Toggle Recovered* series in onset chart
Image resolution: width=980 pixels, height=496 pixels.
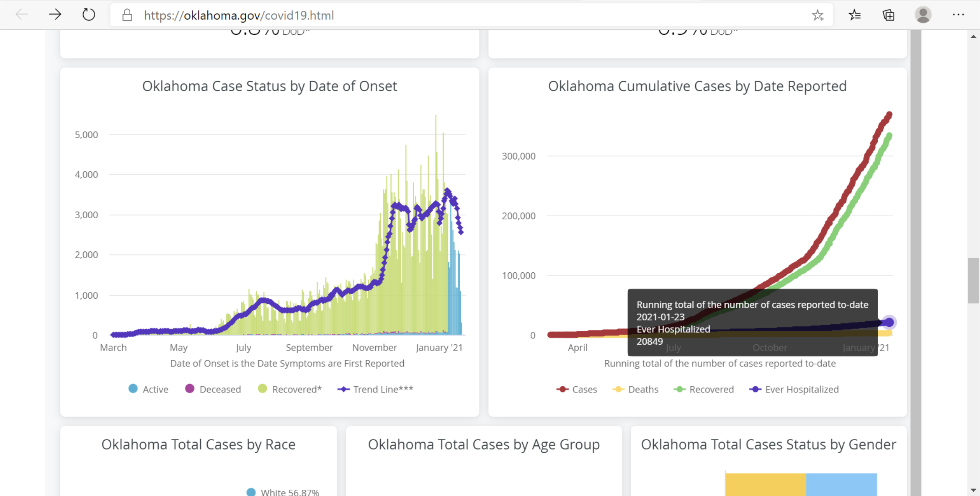tap(290, 389)
